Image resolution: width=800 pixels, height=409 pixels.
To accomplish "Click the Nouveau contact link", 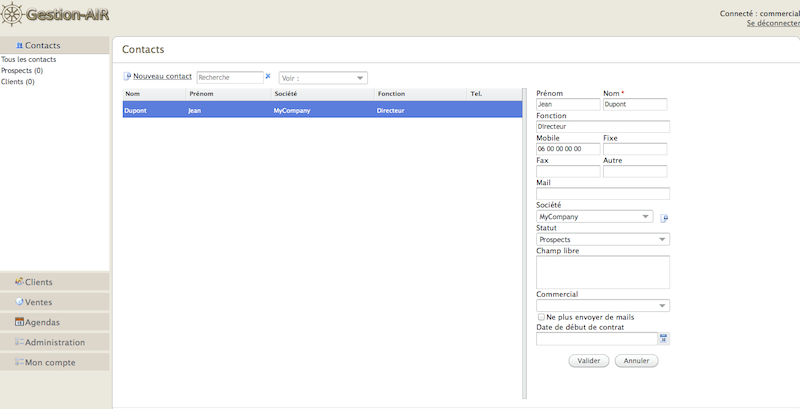I will pyautogui.click(x=162, y=76).
